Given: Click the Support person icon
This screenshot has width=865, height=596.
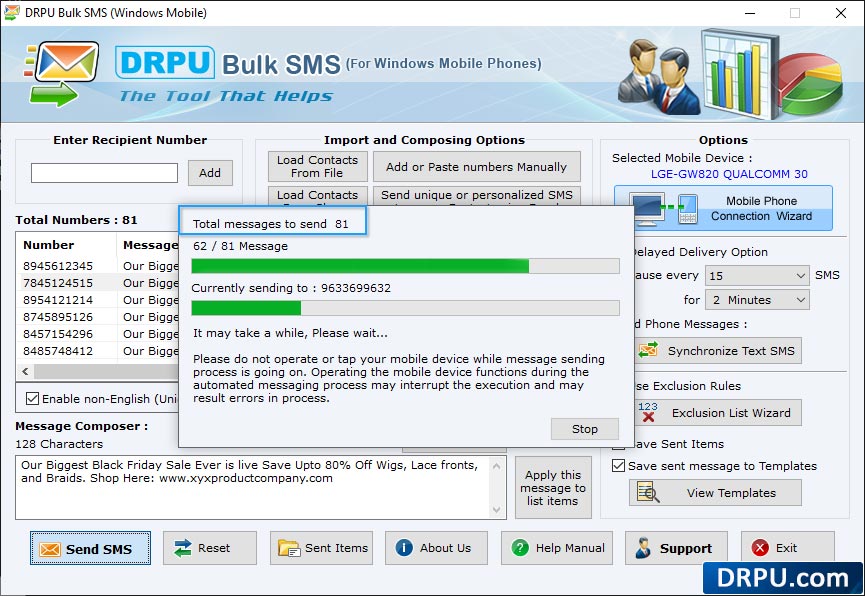Looking at the screenshot, I should click(x=643, y=548).
